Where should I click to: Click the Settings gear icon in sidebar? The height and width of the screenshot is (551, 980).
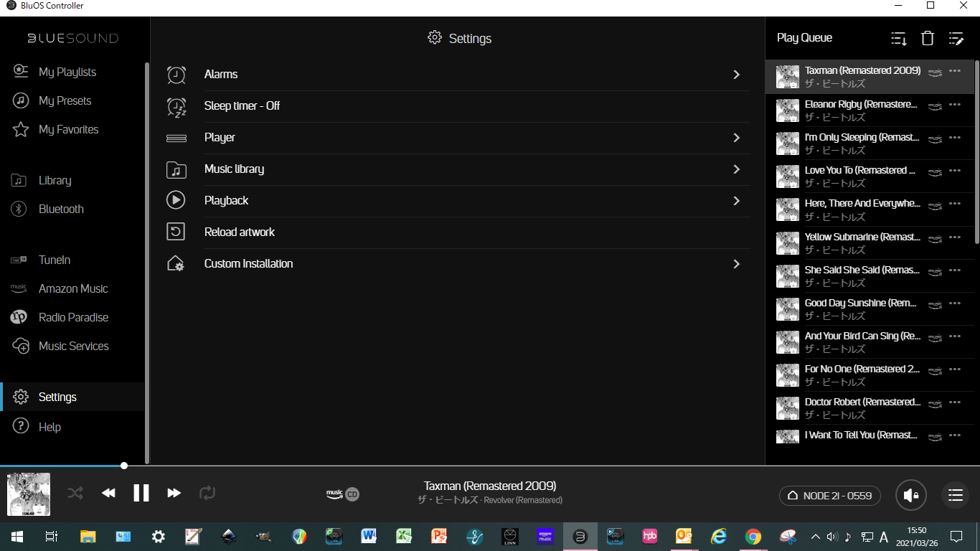(x=21, y=397)
